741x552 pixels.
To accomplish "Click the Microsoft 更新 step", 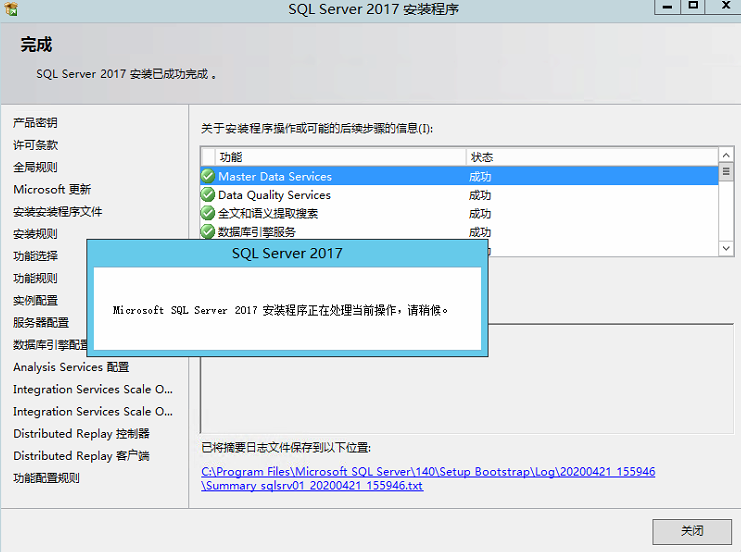I will 52,190.
